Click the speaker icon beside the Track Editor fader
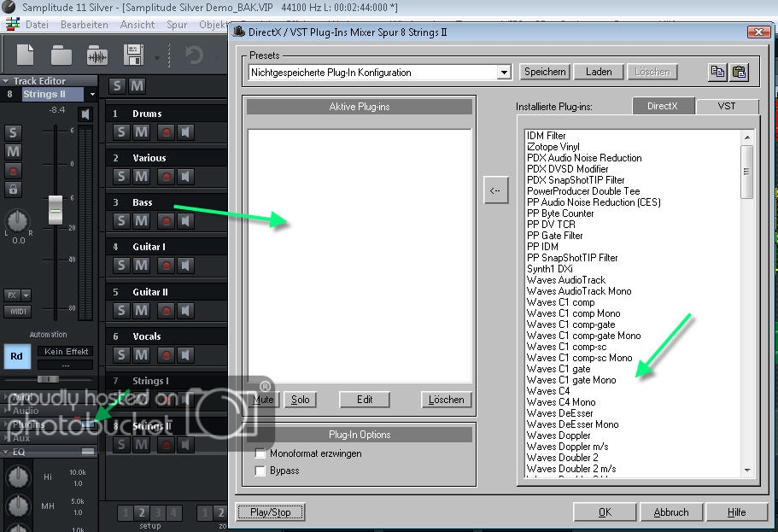The image size is (778, 532). pyautogui.click(x=85, y=114)
